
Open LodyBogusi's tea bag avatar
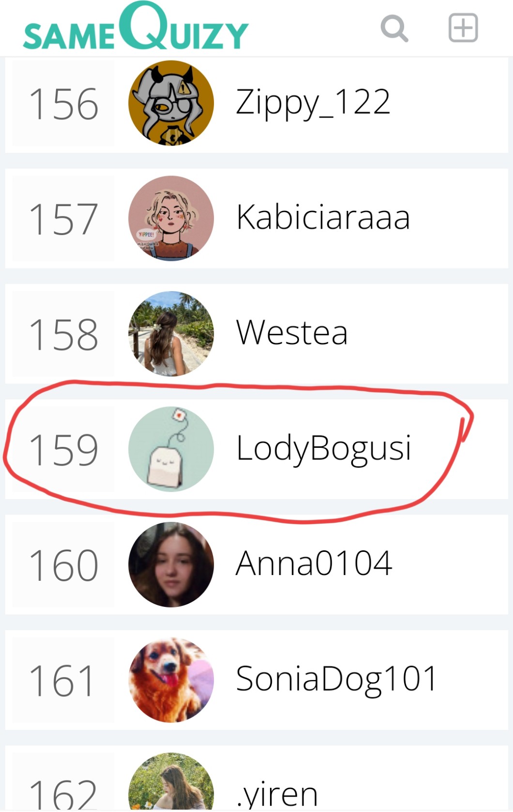[171, 449]
